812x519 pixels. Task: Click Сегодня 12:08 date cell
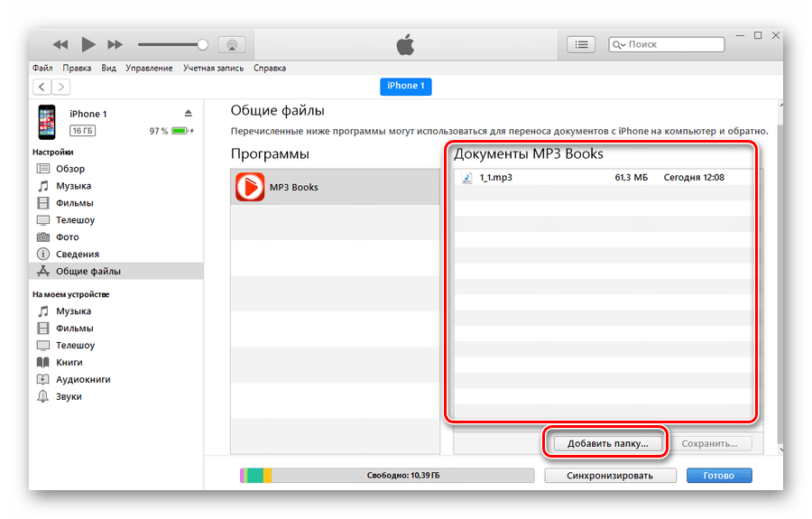point(694,177)
